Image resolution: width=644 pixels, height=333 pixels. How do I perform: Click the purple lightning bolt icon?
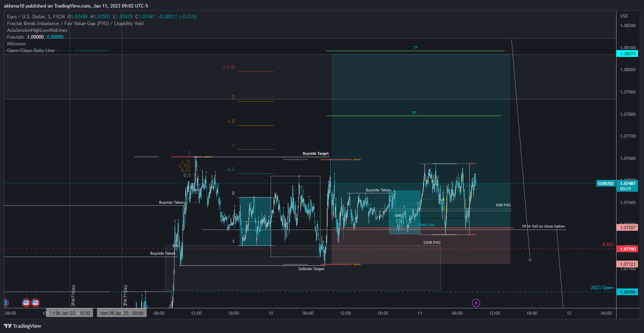(x=476, y=303)
